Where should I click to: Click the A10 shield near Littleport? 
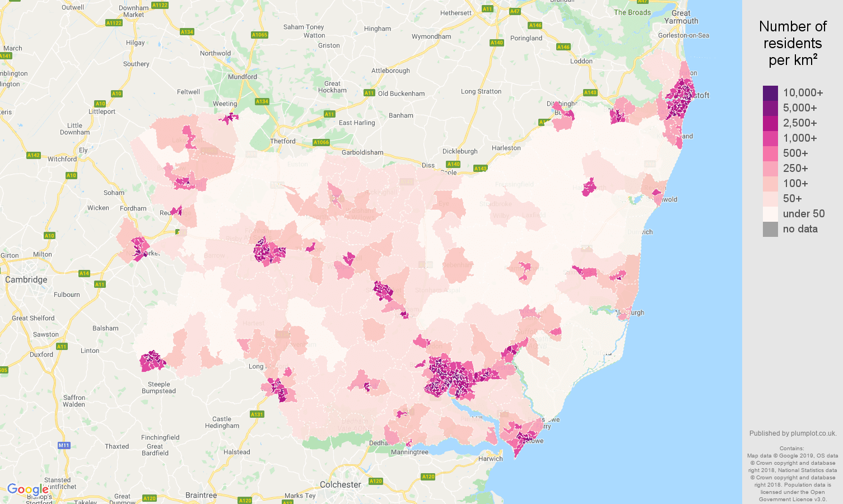coord(100,104)
